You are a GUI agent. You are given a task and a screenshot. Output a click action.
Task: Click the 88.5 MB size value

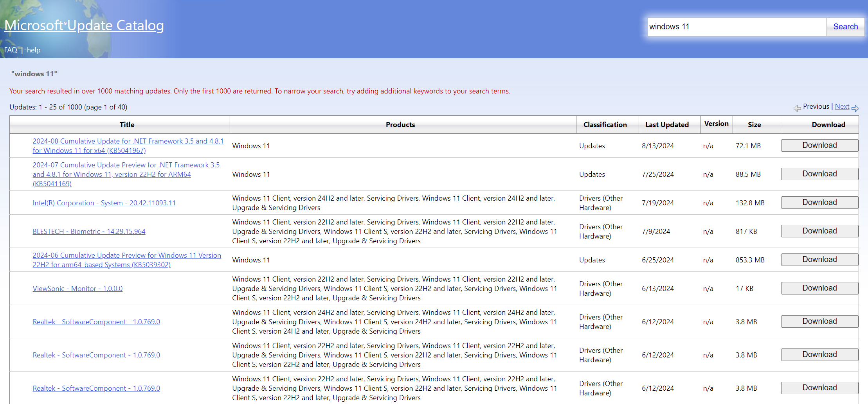click(748, 174)
